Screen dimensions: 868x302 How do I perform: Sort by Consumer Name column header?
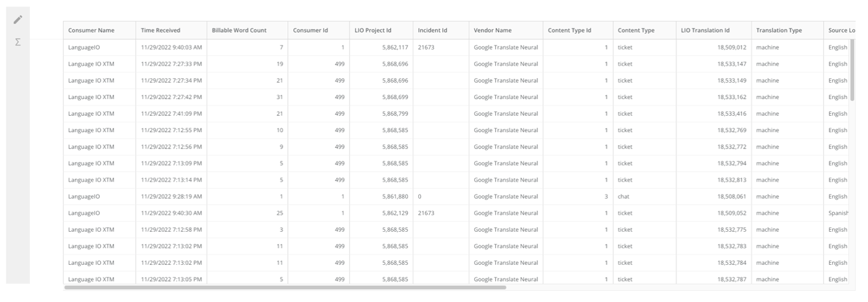point(91,31)
